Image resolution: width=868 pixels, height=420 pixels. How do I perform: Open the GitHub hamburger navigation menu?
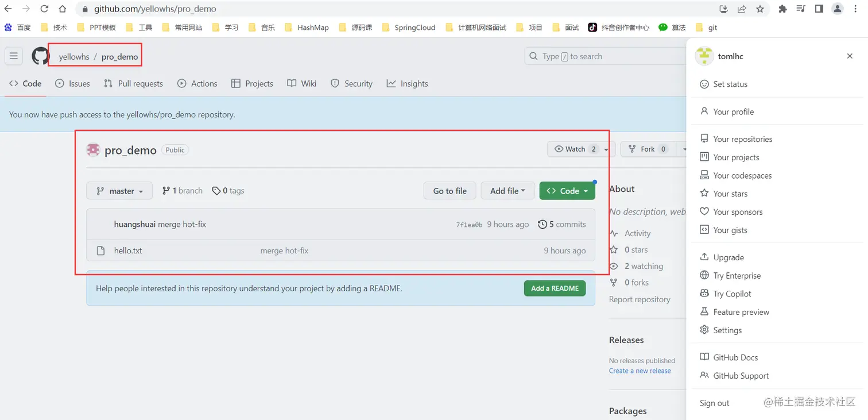click(14, 56)
